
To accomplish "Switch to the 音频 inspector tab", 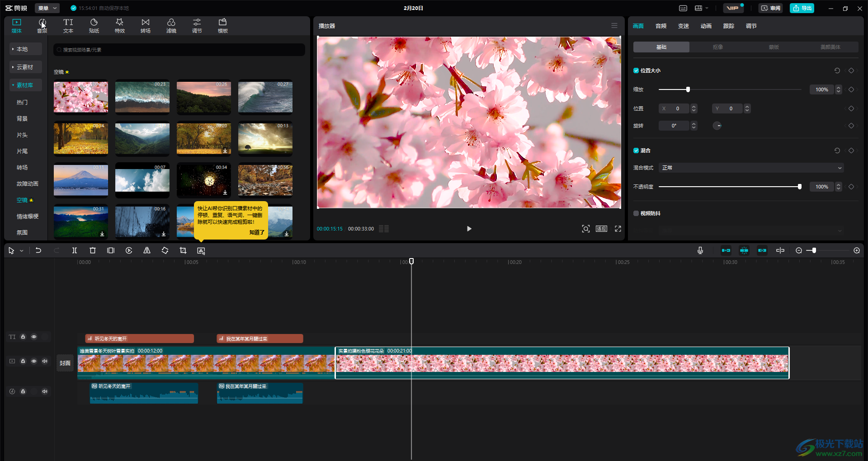I will click(x=661, y=26).
